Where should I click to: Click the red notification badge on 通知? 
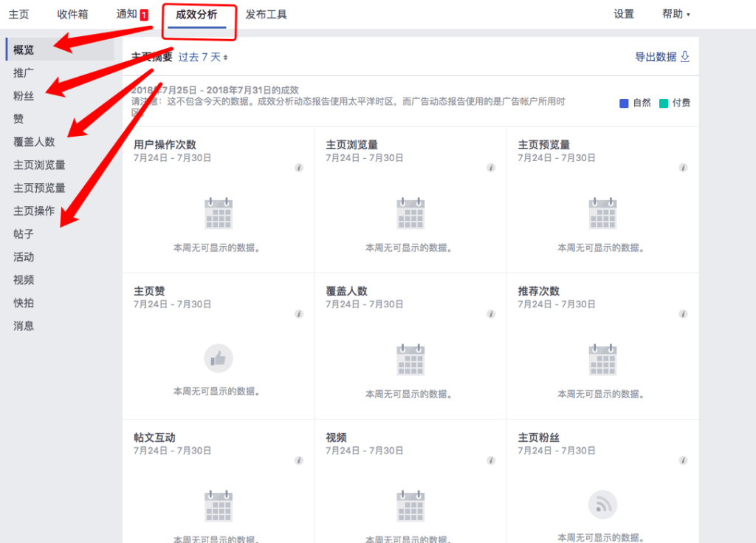coord(144,15)
